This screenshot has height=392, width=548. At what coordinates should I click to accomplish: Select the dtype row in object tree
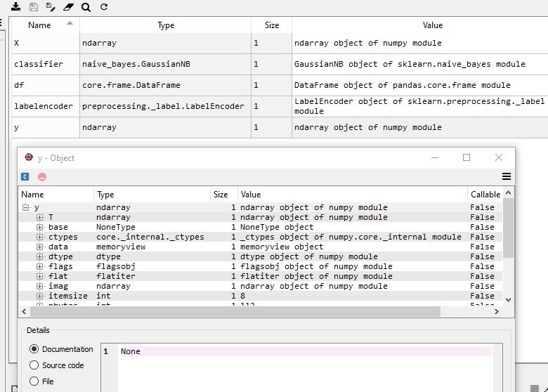(x=59, y=257)
